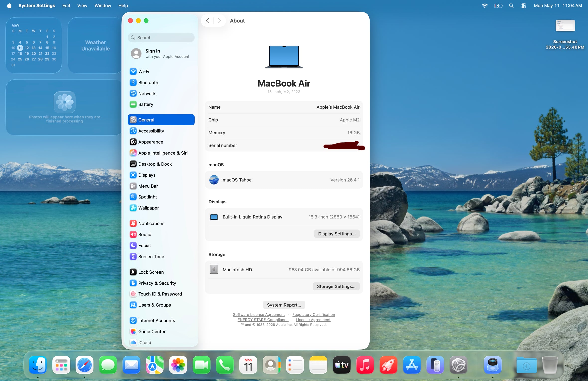Select Users & Groups
The height and width of the screenshot is (381, 588).
point(161,305)
